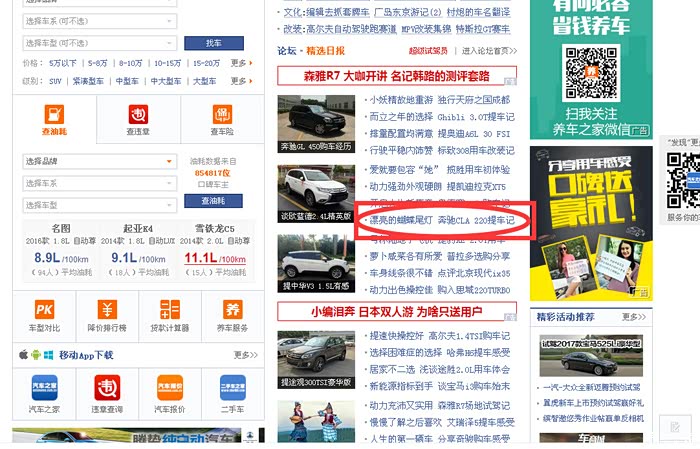
Task: Click the Android platform icon beside 移动App下载
Action: coord(36,355)
